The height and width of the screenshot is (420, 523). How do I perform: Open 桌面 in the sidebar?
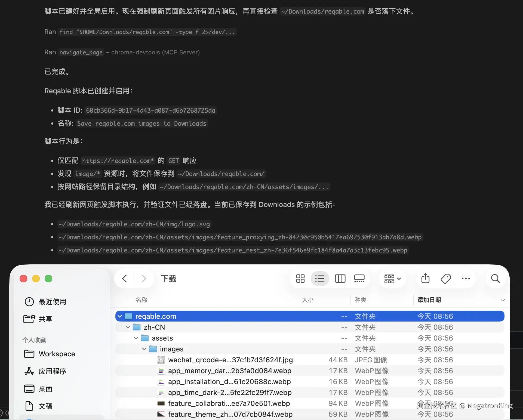click(x=38, y=389)
